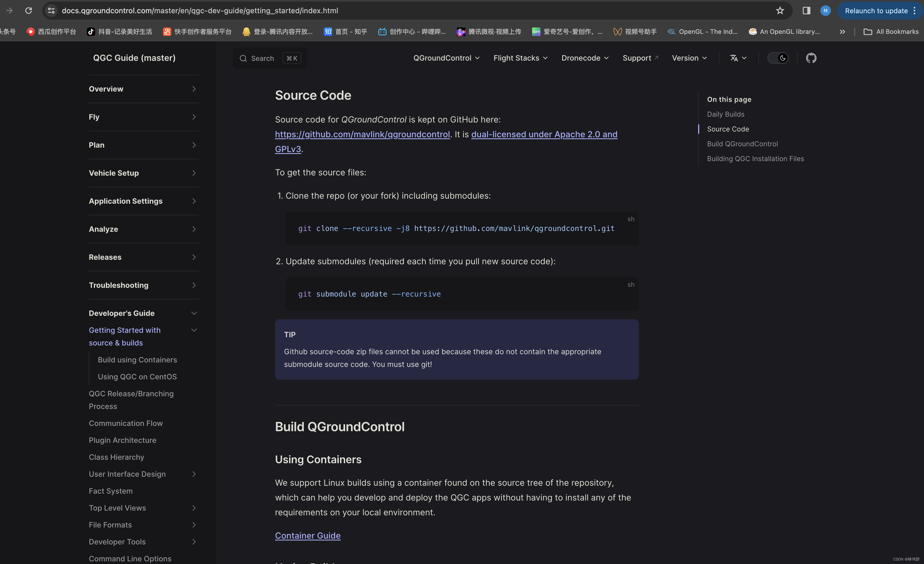Image resolution: width=924 pixels, height=564 pixels.
Task: Open the All Bookmarks folder
Action: tap(891, 32)
